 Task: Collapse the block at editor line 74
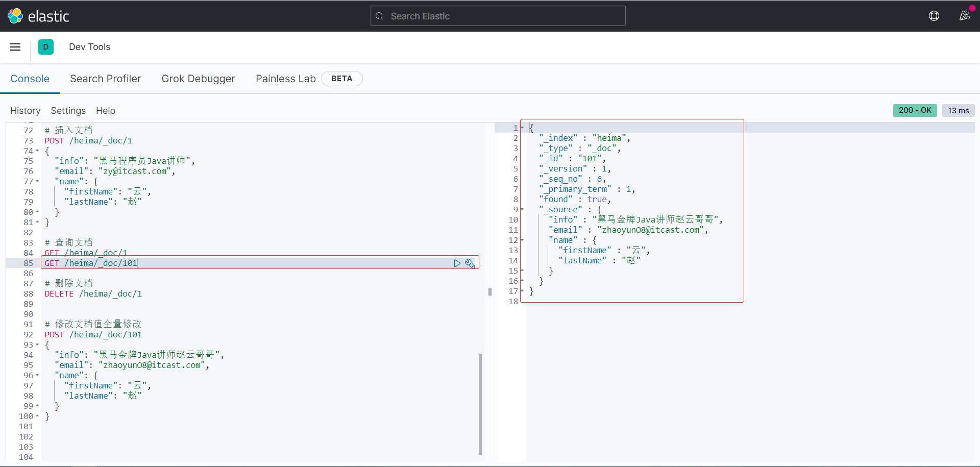(37, 151)
